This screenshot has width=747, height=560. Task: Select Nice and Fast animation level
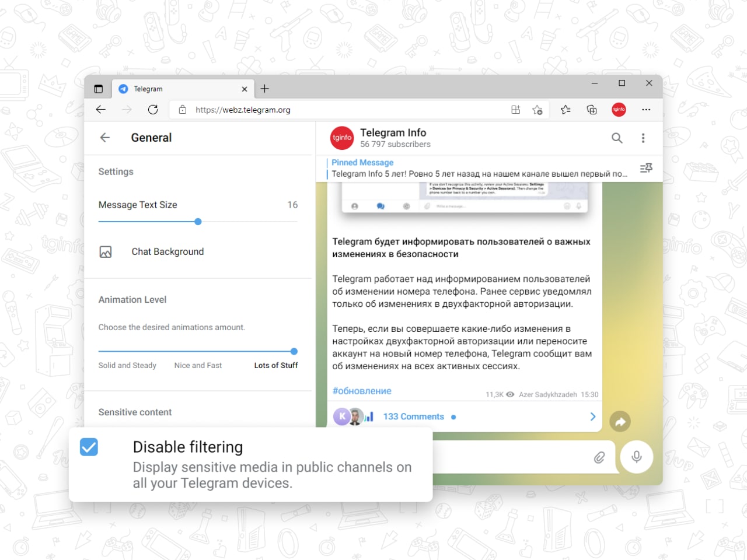[198, 366]
